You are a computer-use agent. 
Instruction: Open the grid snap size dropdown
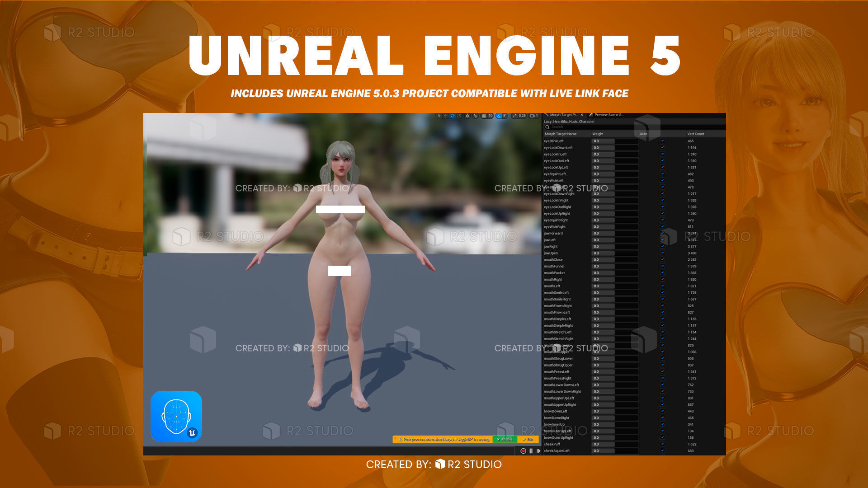[x=491, y=116]
